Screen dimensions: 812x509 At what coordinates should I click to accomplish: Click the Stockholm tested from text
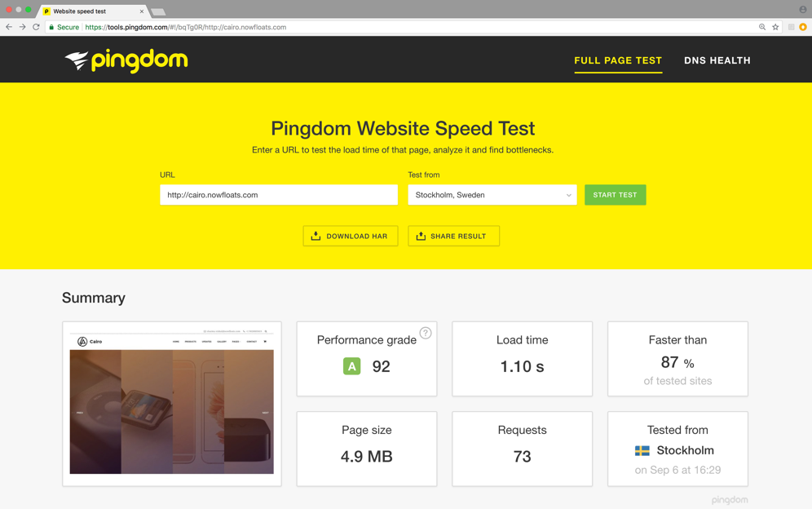(685, 450)
